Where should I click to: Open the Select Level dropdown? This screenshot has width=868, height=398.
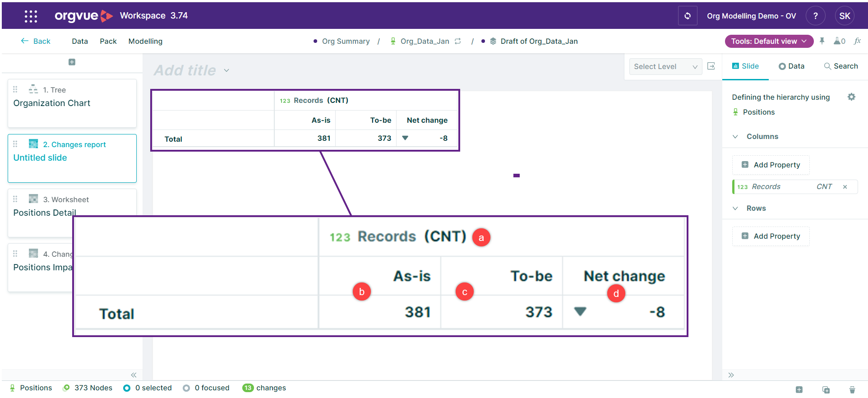665,66
